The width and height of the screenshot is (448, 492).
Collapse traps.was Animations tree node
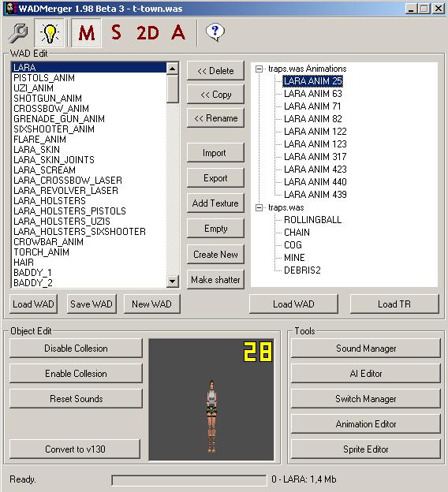point(259,69)
